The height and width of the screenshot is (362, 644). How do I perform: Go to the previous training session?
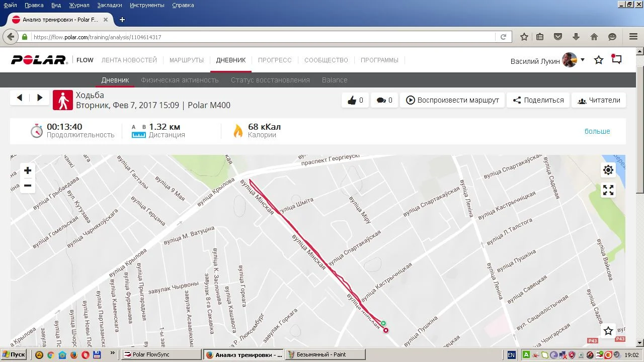pyautogui.click(x=20, y=98)
